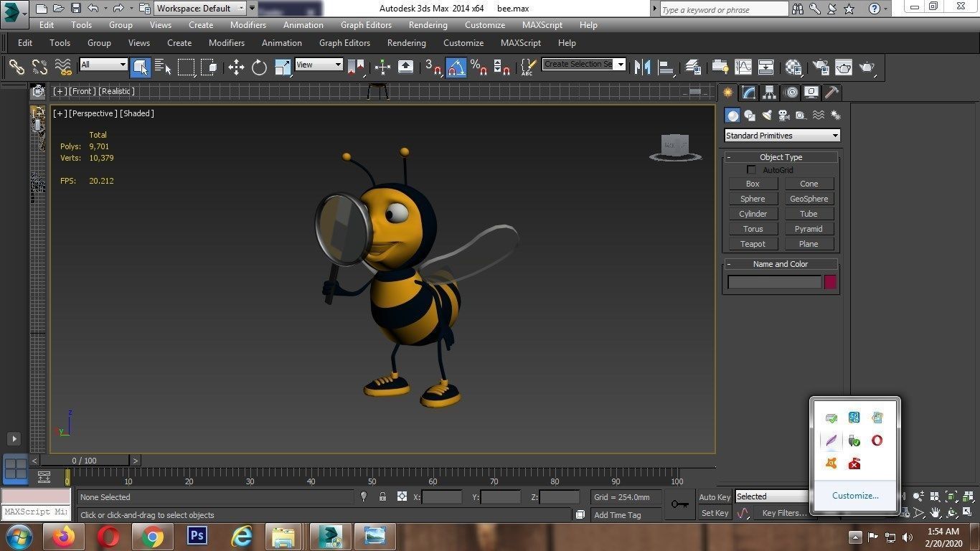This screenshot has height=551, width=980.
Task: Click the Set Key button
Action: [x=715, y=513]
